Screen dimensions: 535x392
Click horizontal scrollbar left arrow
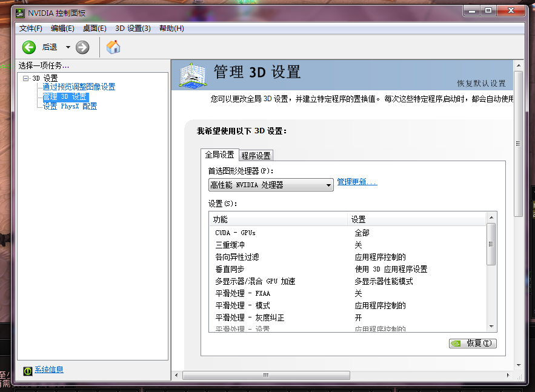point(176,375)
